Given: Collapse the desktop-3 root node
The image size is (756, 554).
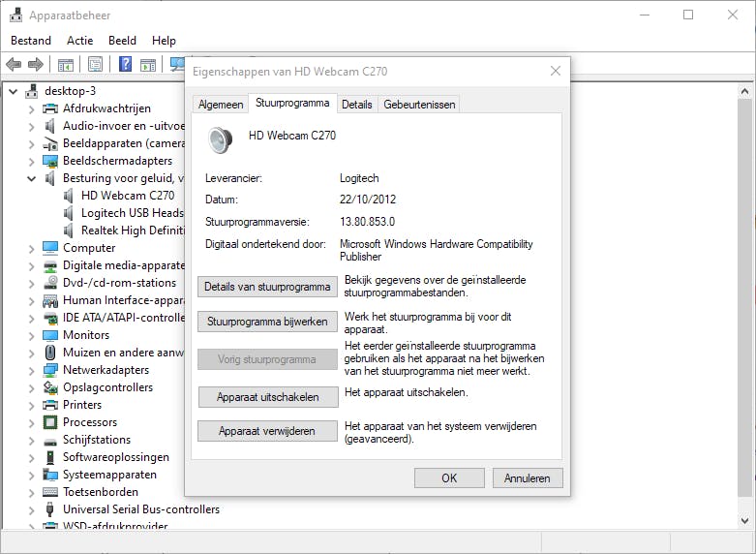Looking at the screenshot, I should (14, 91).
